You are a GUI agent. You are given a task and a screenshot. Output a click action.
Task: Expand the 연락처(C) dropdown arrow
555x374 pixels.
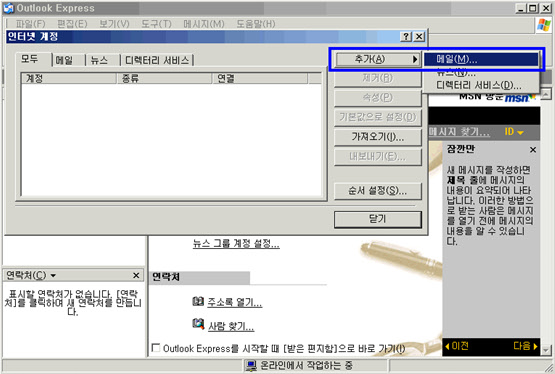53,275
